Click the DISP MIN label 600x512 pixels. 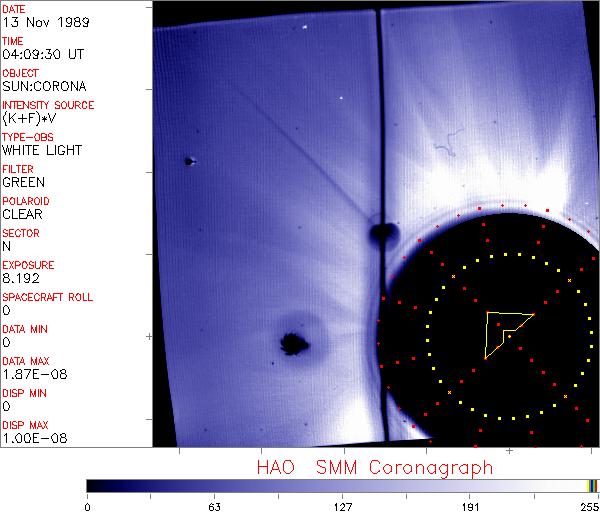24,393
